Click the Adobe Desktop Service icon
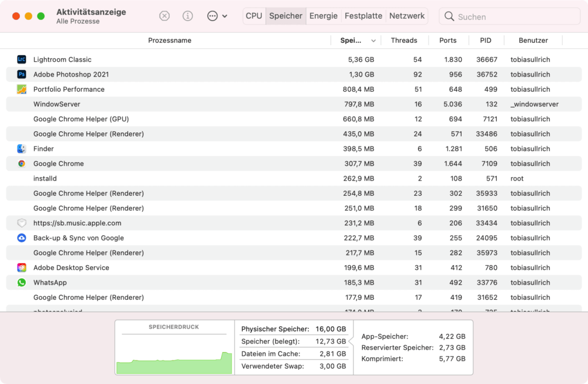588x384 pixels. click(x=22, y=268)
